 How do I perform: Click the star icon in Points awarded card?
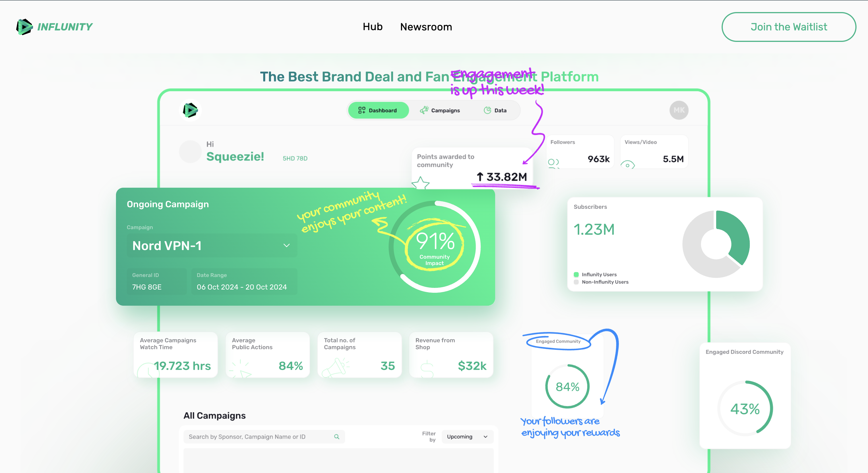[421, 183]
